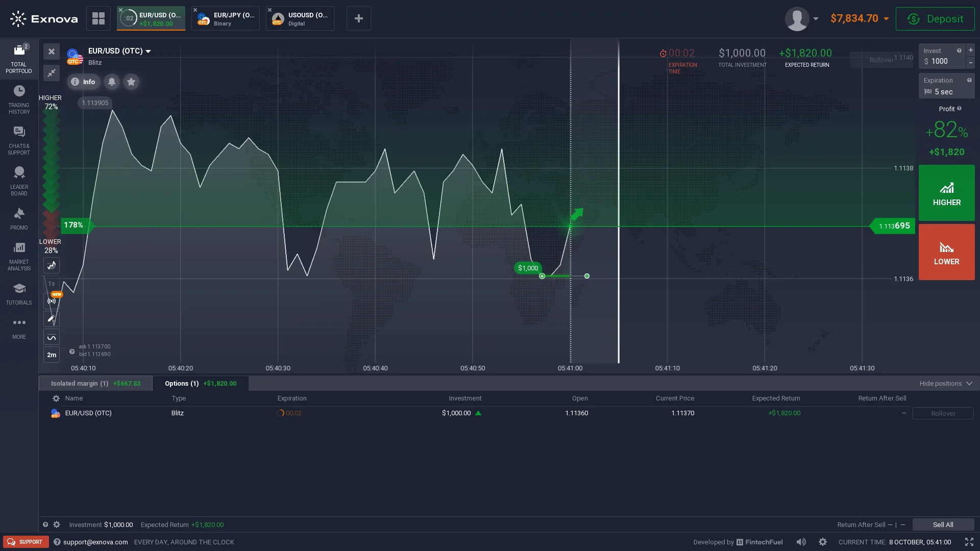The image size is (980, 551).
Task: Open Trading History sidebar item
Action: [19, 100]
